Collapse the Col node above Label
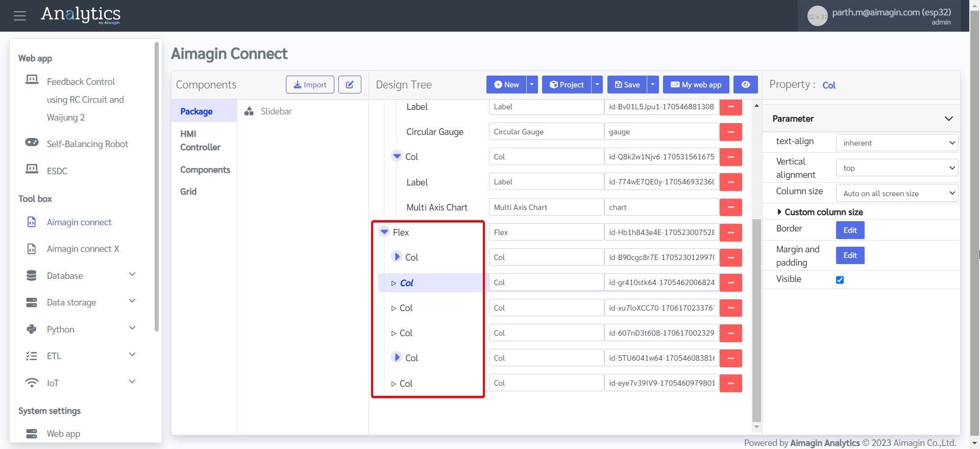980x449 pixels. click(x=397, y=156)
